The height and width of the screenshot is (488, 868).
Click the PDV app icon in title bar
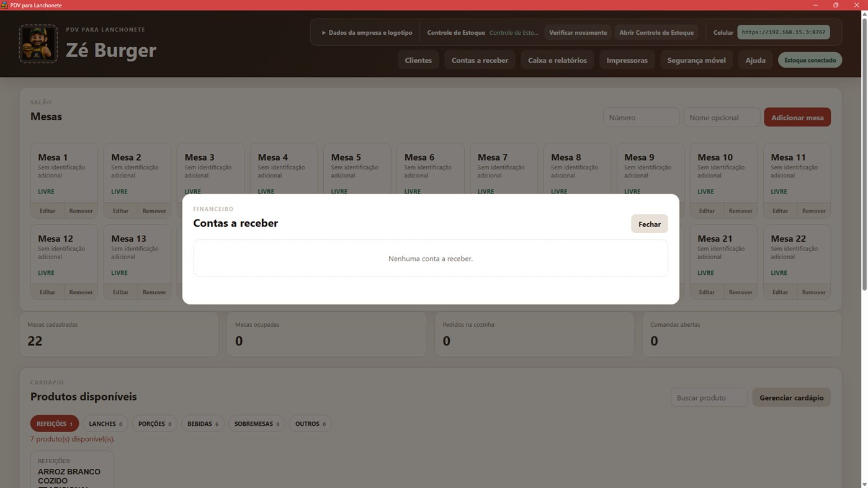point(4,5)
